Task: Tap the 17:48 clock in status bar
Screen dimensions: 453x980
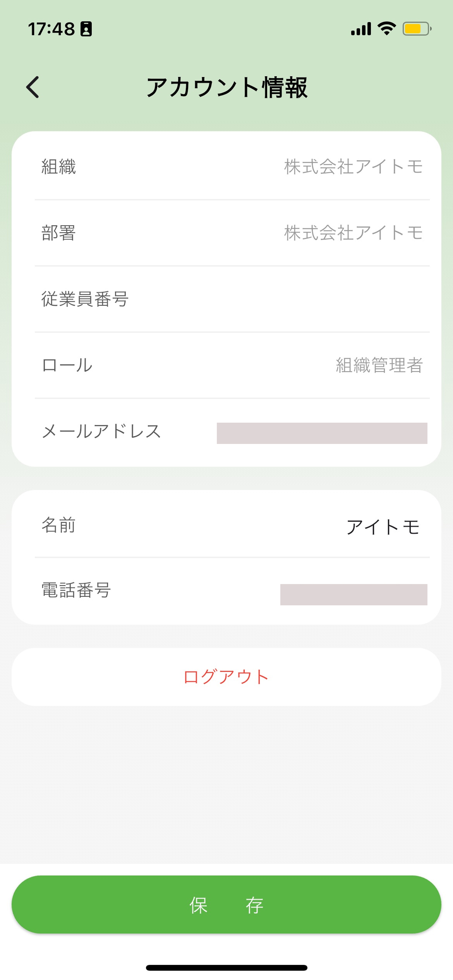Action: [x=51, y=29]
